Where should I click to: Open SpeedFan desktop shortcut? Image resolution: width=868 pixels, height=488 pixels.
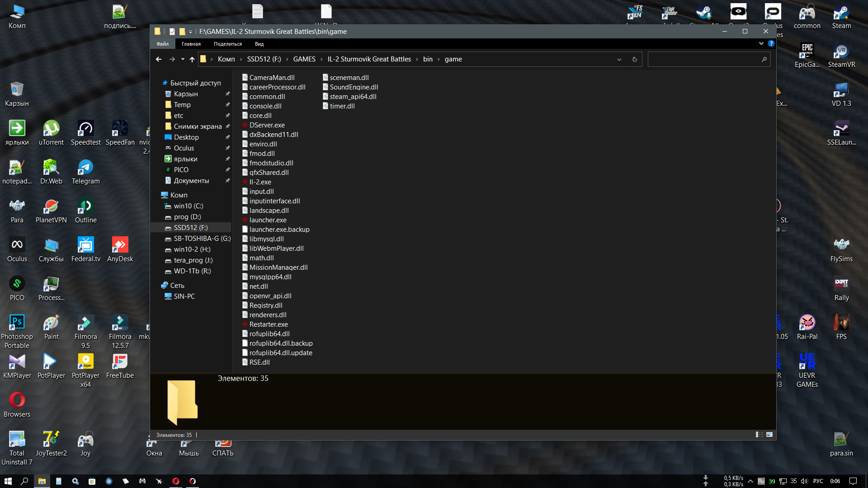(x=120, y=133)
